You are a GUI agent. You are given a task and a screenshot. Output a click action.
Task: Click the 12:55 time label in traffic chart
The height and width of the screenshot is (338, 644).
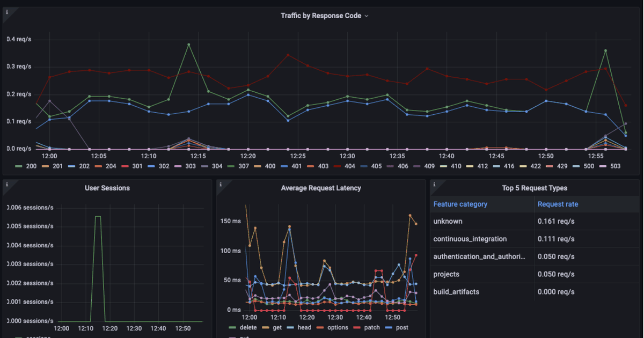[x=596, y=156]
